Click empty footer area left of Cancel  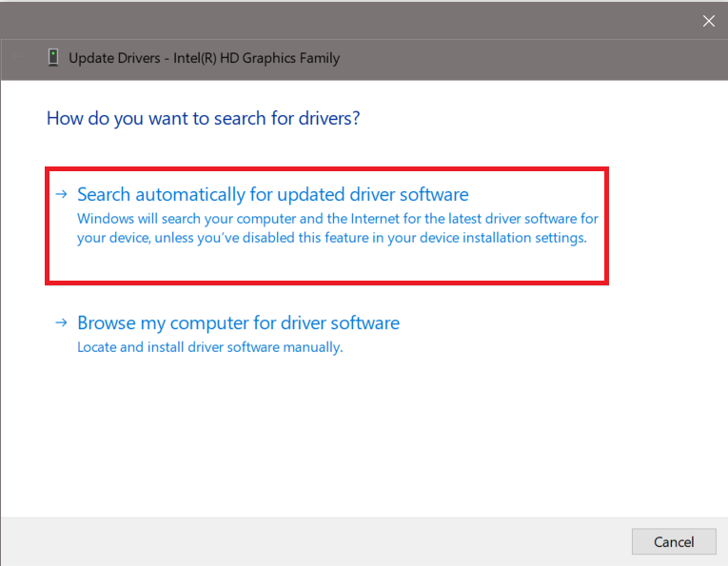(x=314, y=541)
